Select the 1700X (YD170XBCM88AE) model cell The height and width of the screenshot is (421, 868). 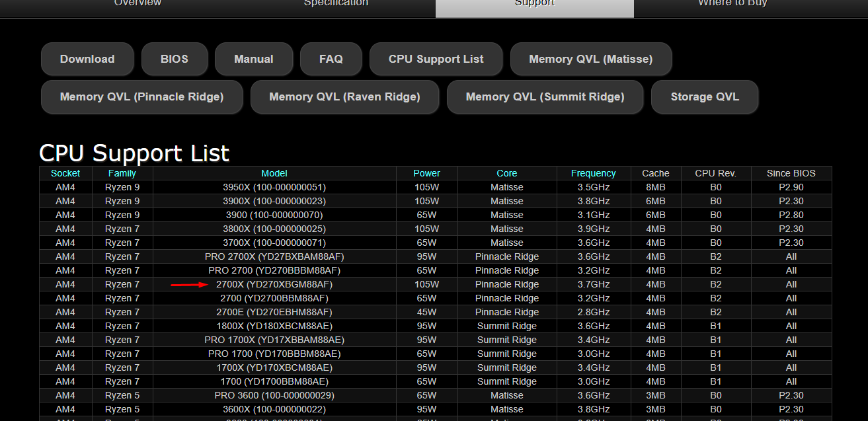[274, 367]
